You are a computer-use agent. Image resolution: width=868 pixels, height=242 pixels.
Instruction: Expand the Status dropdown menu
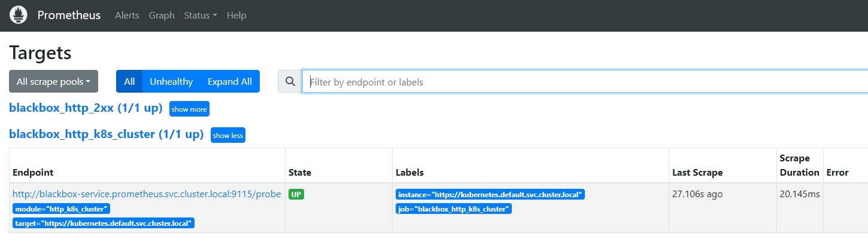(x=201, y=16)
